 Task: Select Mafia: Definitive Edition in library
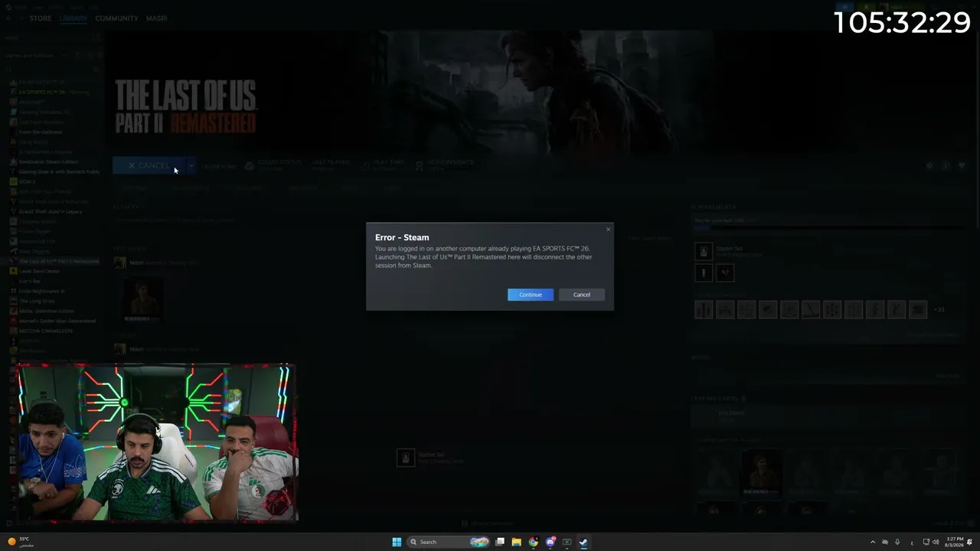point(54,311)
